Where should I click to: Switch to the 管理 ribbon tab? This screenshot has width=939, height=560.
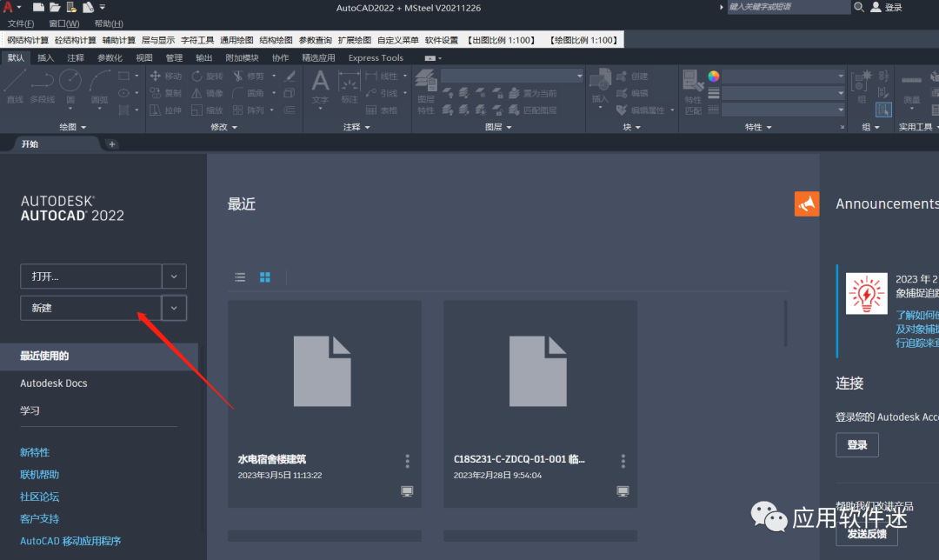pyautogui.click(x=174, y=57)
